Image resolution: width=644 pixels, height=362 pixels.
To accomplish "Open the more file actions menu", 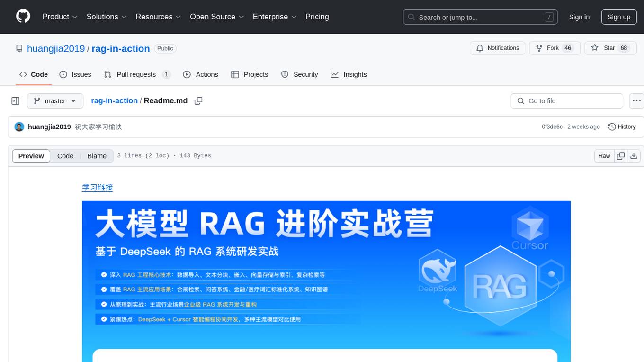I will point(636,101).
